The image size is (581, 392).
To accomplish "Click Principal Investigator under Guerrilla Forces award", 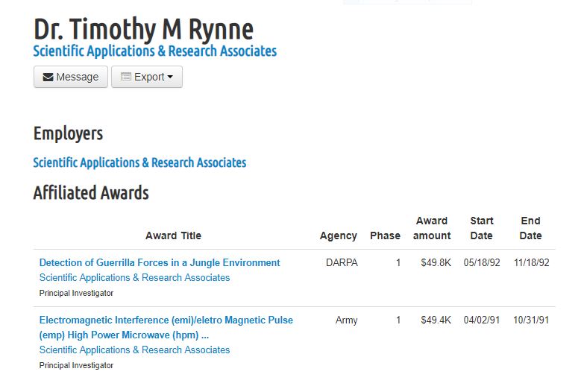I will click(x=76, y=293).
